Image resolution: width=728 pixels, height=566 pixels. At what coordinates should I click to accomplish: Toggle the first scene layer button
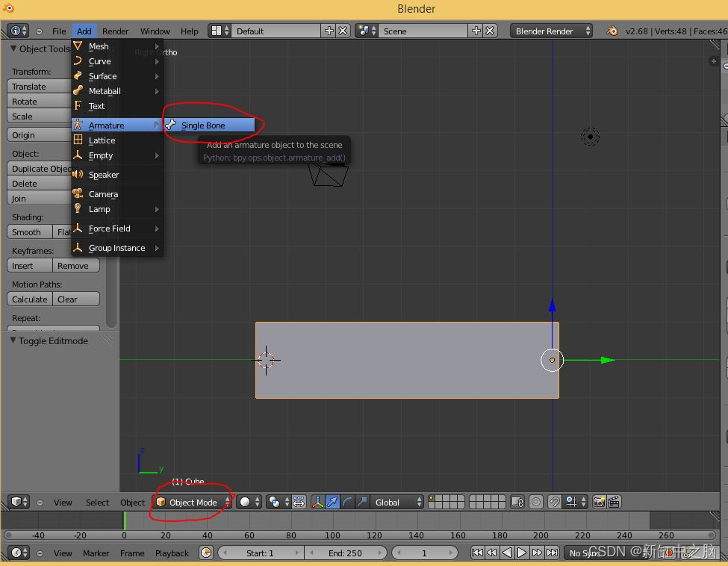432,498
